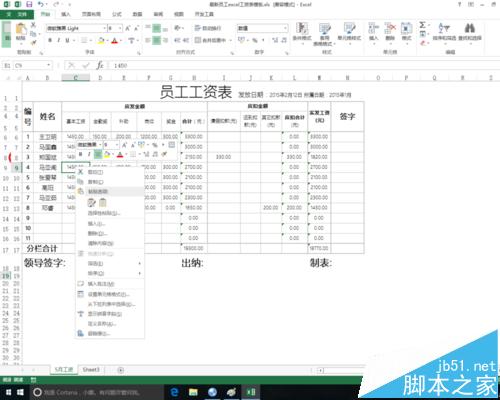Open File Explorer from the taskbar
This screenshot has width=500, height=400.
point(193,392)
